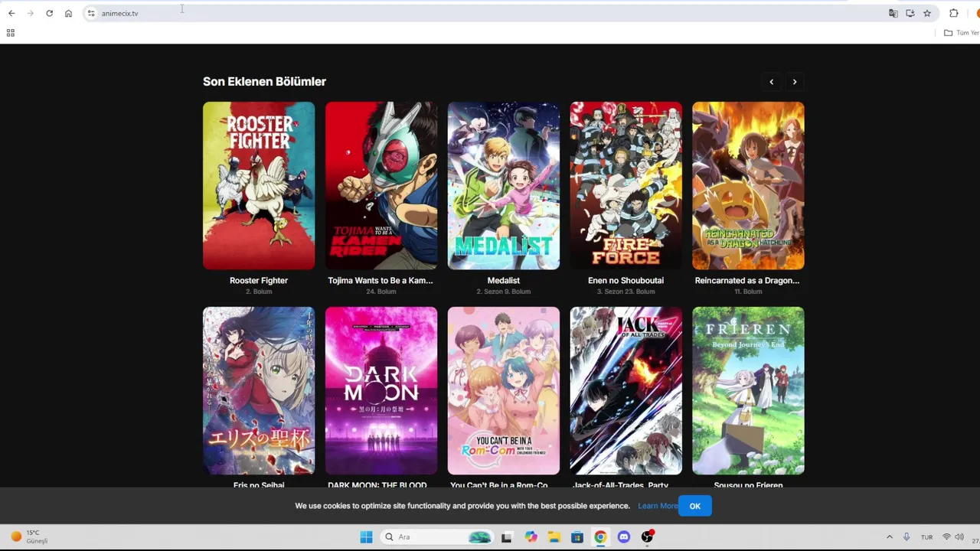Image resolution: width=980 pixels, height=551 pixels.
Task: Open Tojima Wants to Be a Kamen Rider poster
Action: [381, 186]
